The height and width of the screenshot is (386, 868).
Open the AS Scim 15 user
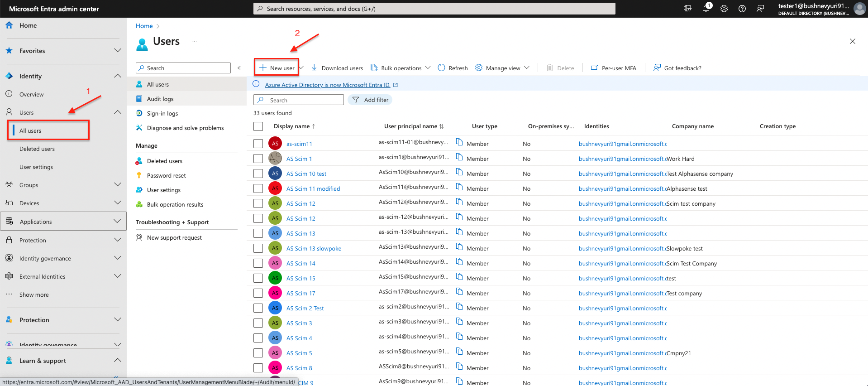point(300,278)
